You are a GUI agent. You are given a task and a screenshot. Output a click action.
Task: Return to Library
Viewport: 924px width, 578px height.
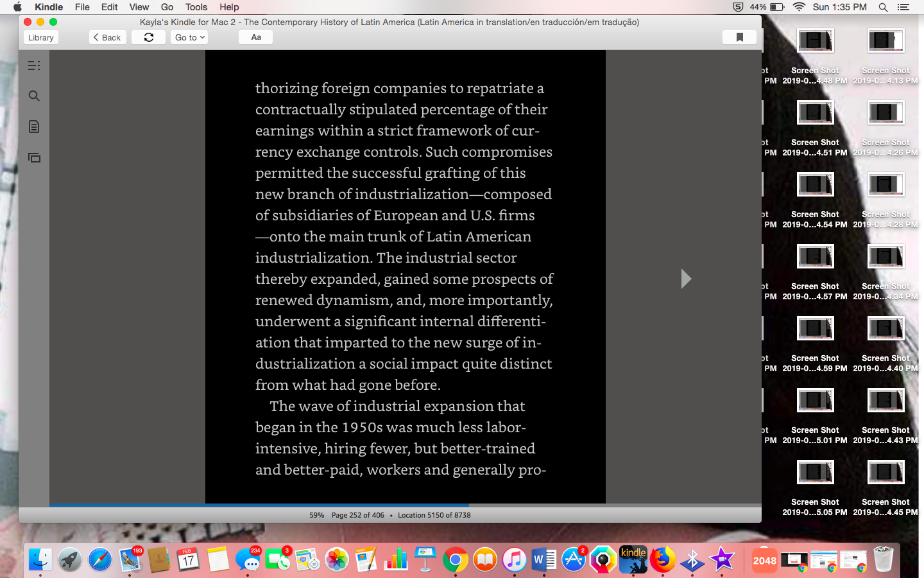41,37
